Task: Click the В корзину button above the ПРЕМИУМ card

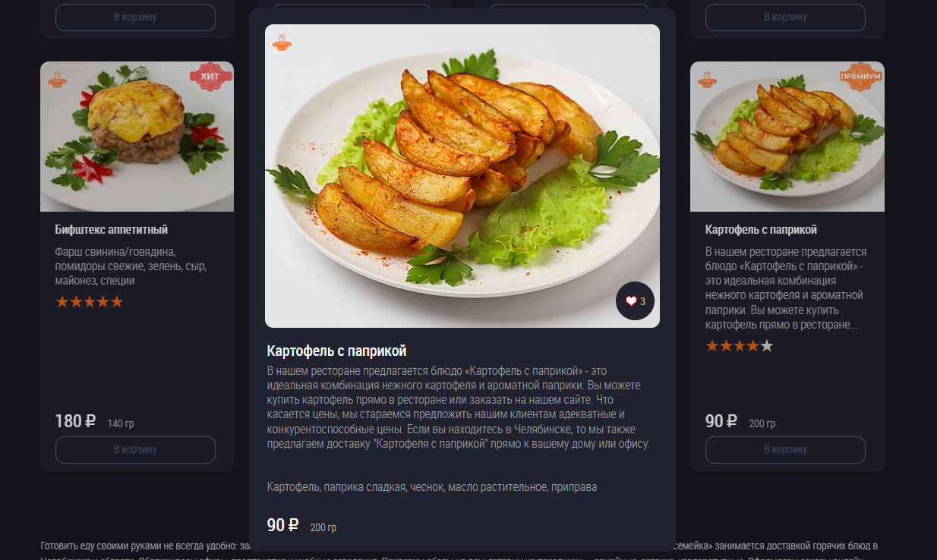Action: tap(785, 17)
